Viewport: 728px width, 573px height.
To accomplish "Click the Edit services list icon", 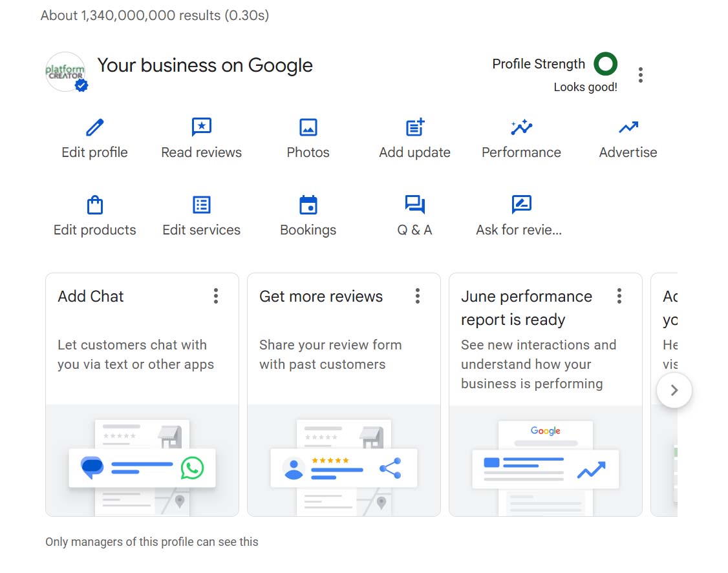I will pyautogui.click(x=202, y=205).
